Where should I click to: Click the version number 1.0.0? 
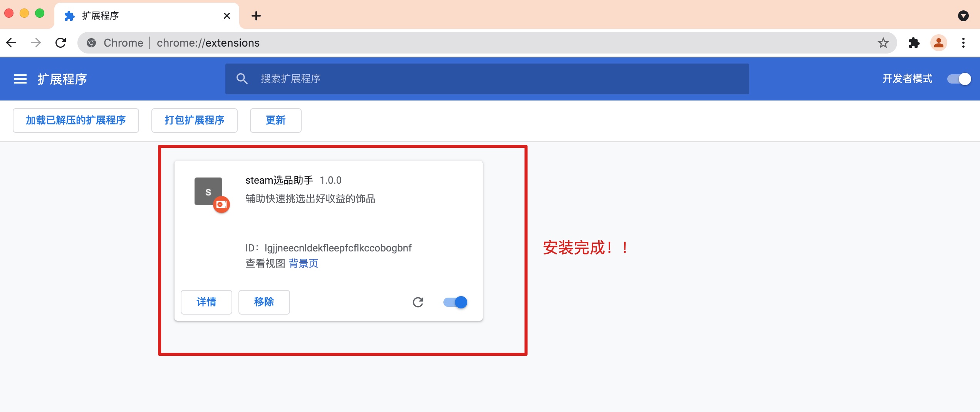(x=331, y=180)
